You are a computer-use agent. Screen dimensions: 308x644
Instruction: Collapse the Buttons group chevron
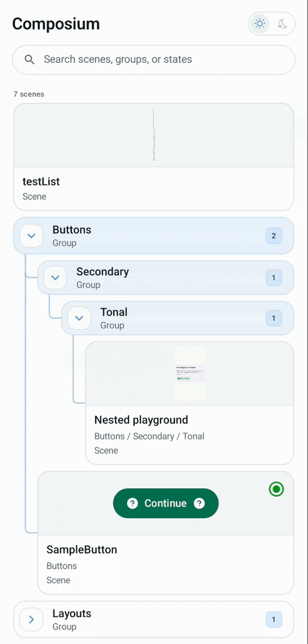pos(31,236)
